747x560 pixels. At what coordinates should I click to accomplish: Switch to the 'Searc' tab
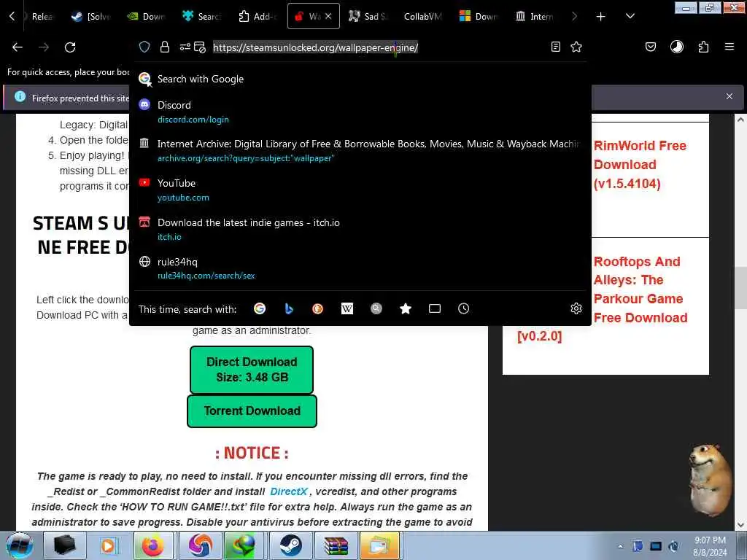click(x=202, y=17)
